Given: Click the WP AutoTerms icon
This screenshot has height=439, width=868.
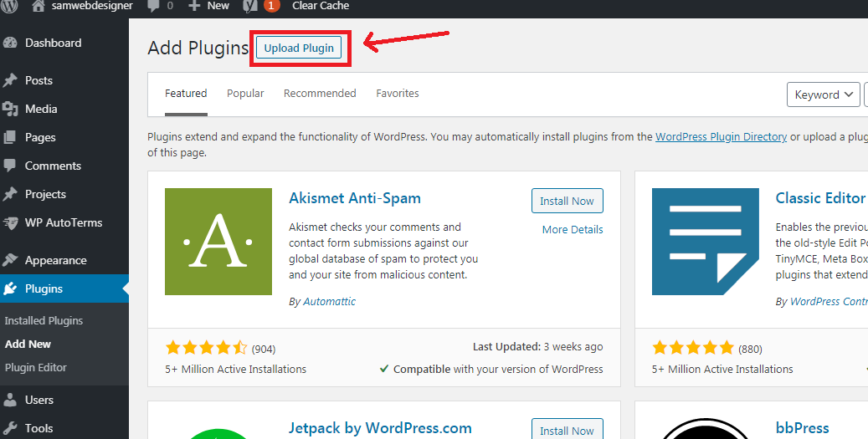Looking at the screenshot, I should pos(10,222).
